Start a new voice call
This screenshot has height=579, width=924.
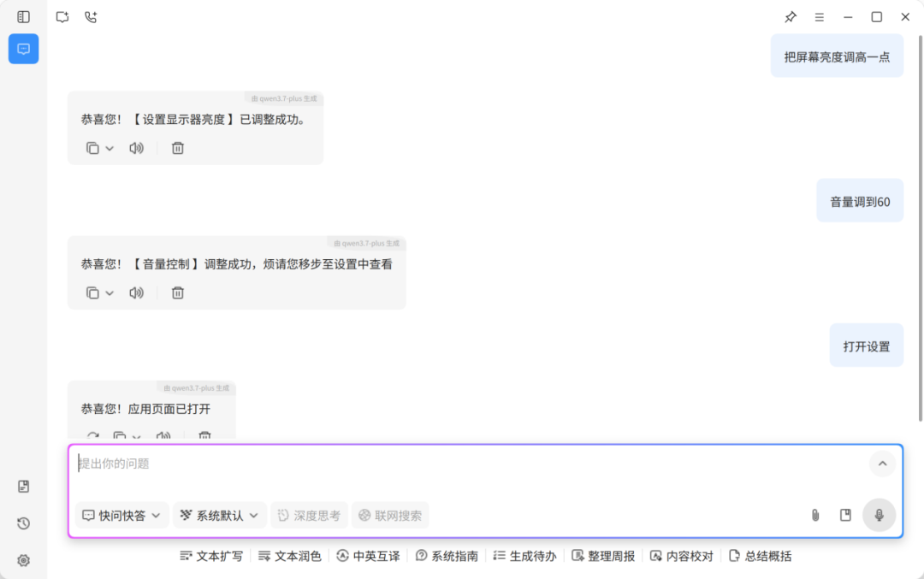click(x=91, y=17)
